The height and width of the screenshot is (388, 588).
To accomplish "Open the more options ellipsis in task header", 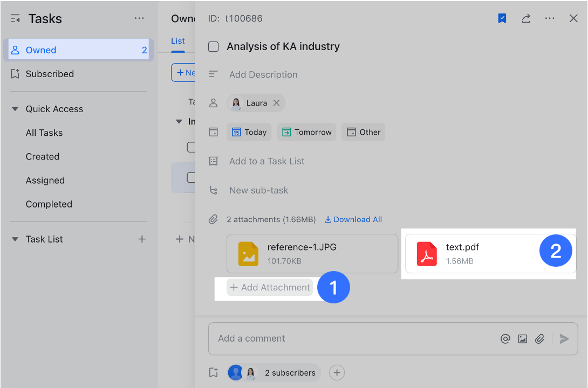I will point(550,18).
